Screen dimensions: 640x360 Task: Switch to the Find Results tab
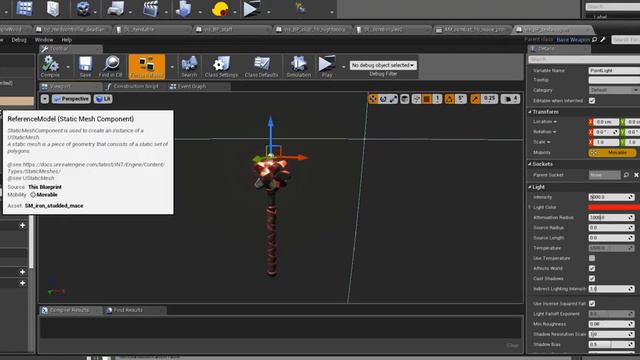pyautogui.click(x=128, y=310)
